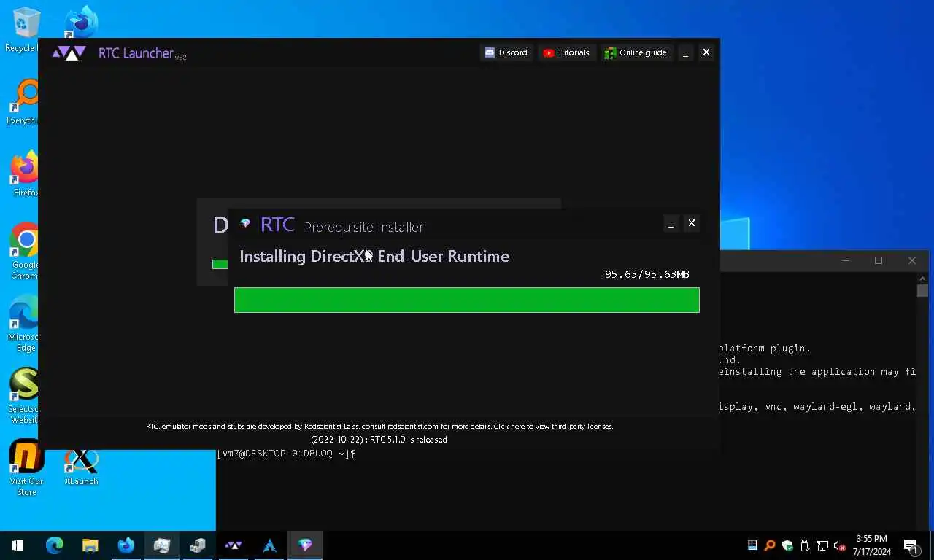This screenshot has height=560, width=934.
Task: Open the Everything search desktop icon
Action: click(24, 102)
